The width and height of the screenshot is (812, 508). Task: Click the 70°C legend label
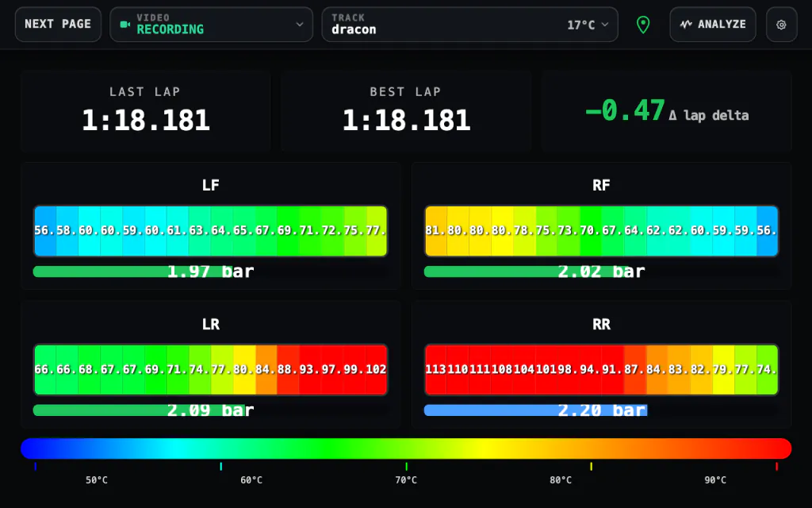pyautogui.click(x=406, y=480)
